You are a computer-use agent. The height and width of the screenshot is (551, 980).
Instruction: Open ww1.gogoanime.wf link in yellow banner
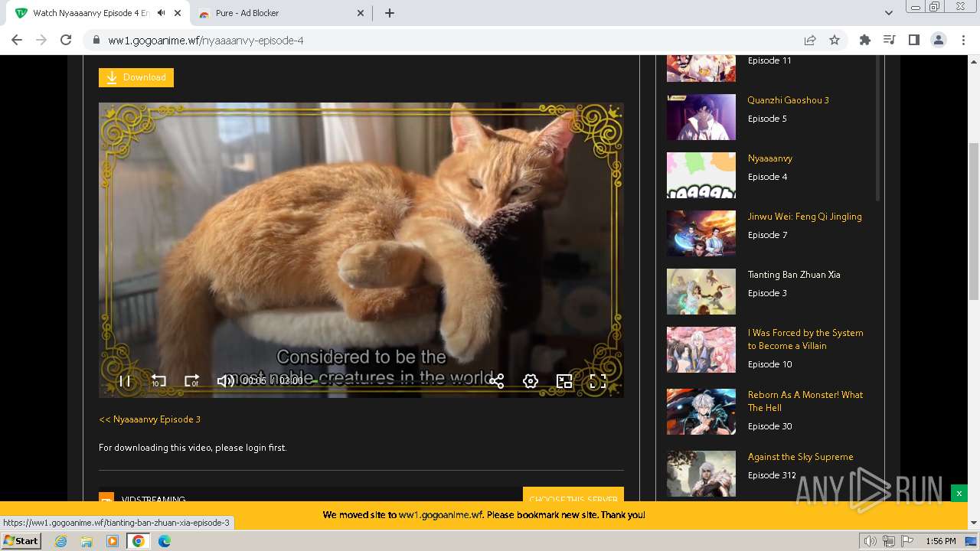(x=441, y=515)
